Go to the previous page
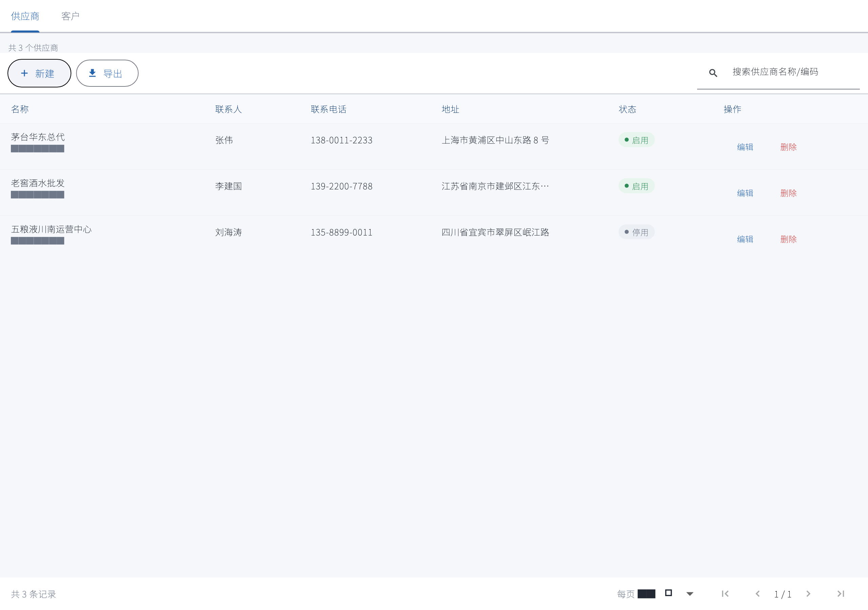Viewport: 868px width, 610px height. [757, 594]
